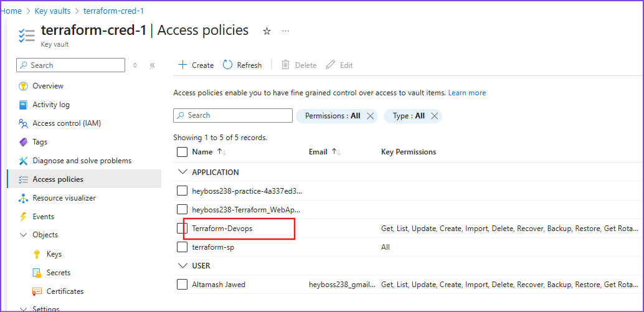Go to Secrets in sidebar
Image resolution: width=644 pixels, height=312 pixels.
(59, 273)
